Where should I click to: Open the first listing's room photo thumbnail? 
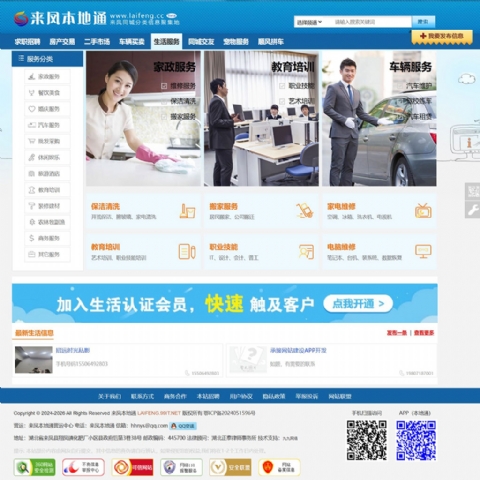coord(34,360)
